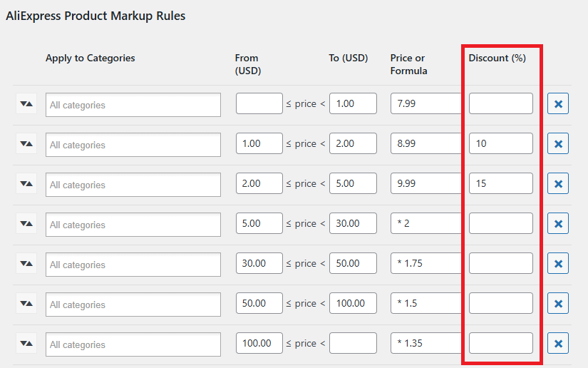Delete the 8.99 price rule

pyautogui.click(x=558, y=143)
